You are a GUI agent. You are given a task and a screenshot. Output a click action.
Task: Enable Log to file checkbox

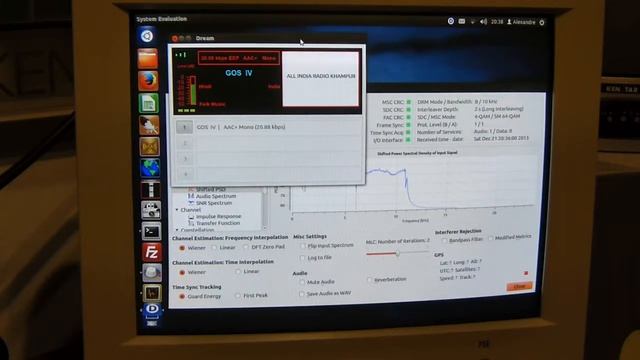(x=302, y=258)
